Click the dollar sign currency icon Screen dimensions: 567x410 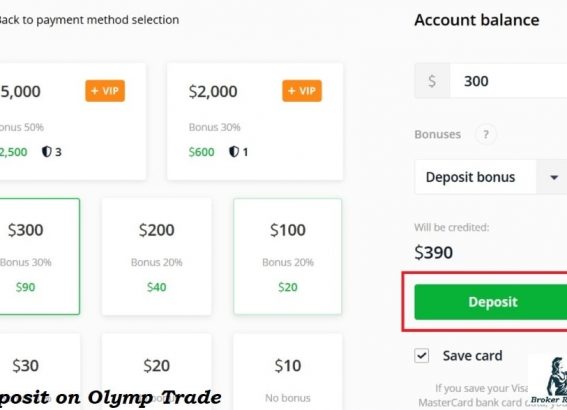click(432, 81)
